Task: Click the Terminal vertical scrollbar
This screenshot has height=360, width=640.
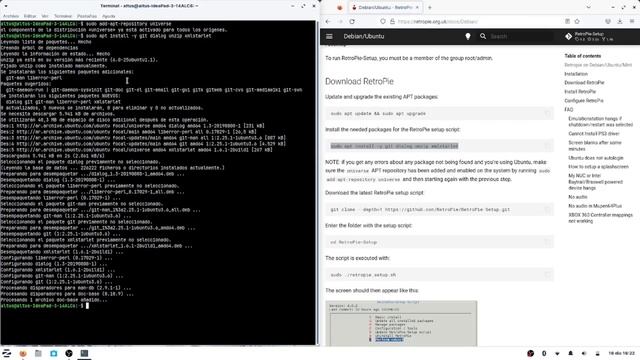Action: tap(318, 182)
